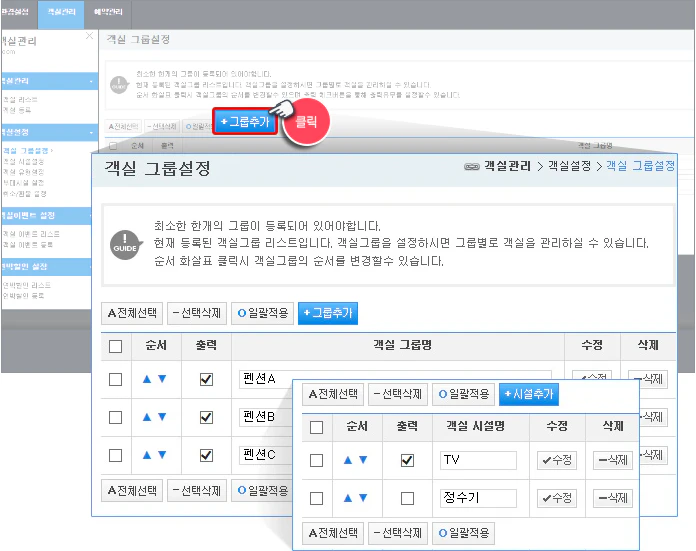
Task: Collapse the 연박할인 설정 sidebar section
Action: [90, 266]
